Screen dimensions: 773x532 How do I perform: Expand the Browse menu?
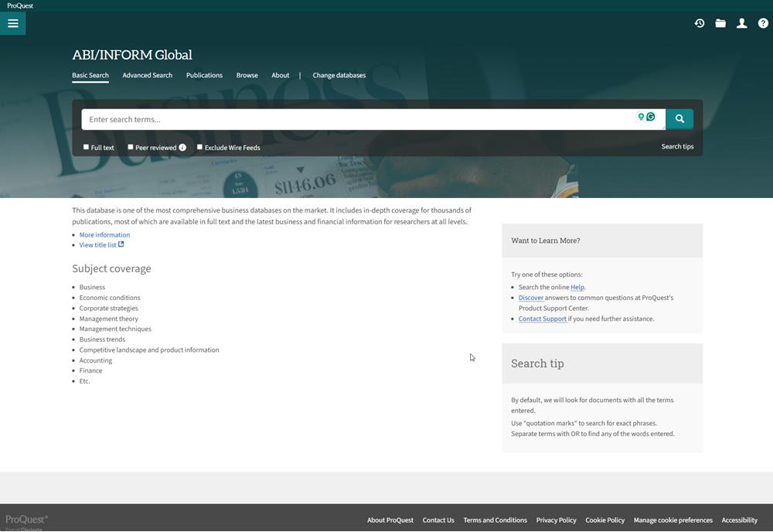247,75
